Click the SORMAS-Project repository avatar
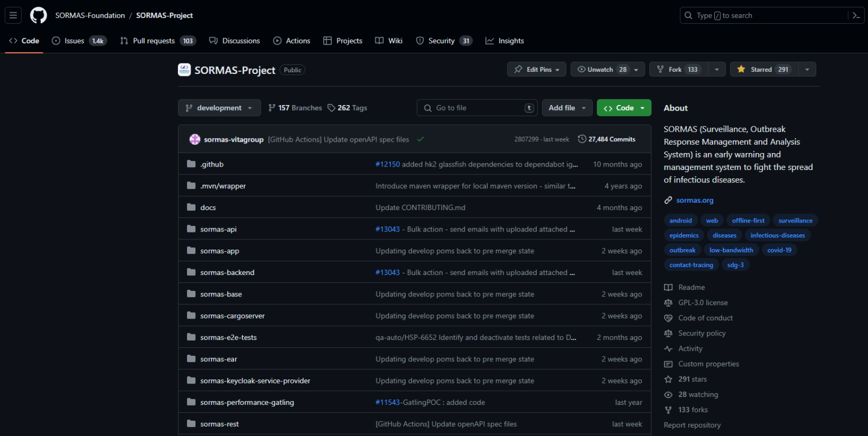This screenshot has width=868, height=436. pyautogui.click(x=184, y=69)
